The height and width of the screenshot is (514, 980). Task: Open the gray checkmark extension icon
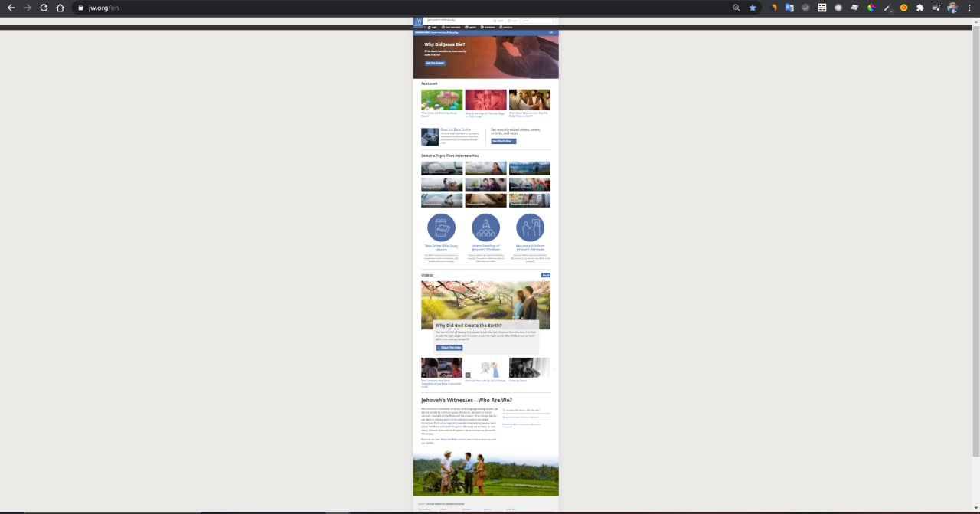click(x=805, y=8)
